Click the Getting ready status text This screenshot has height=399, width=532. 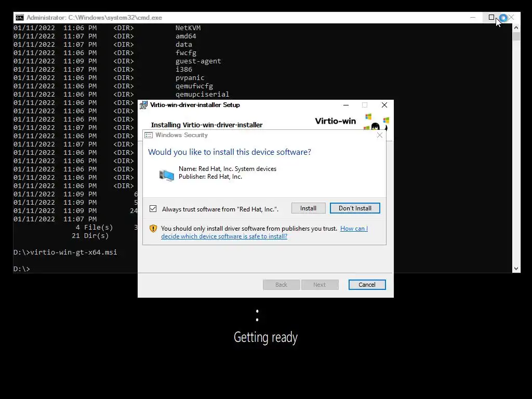[x=265, y=337]
